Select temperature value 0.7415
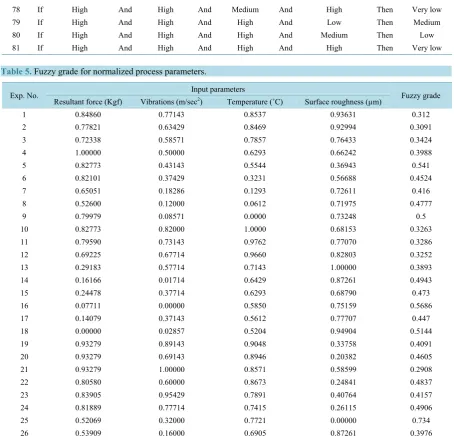The width and height of the screenshot is (454, 443). pos(255,408)
